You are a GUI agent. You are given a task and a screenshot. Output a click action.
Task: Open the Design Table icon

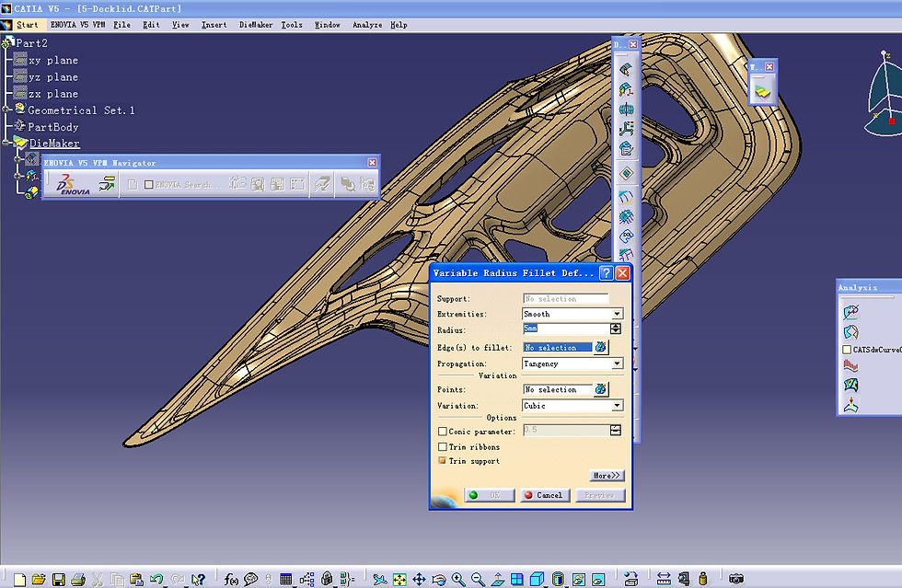(x=286, y=579)
